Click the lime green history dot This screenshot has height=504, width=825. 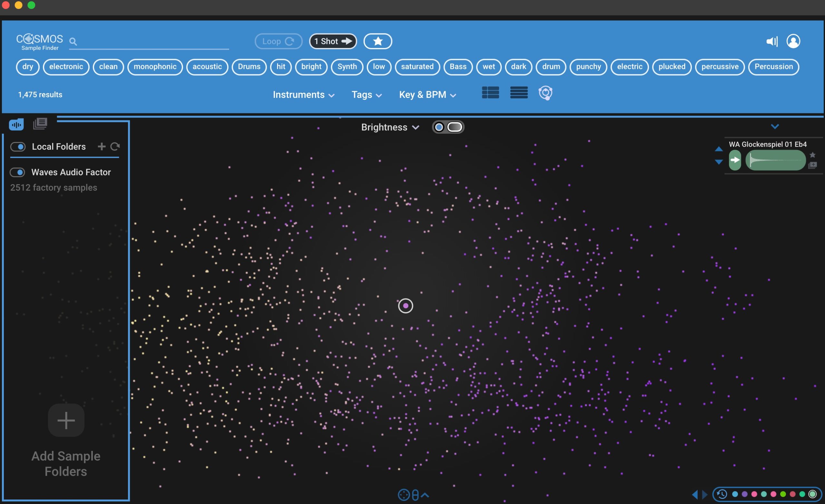point(783,494)
